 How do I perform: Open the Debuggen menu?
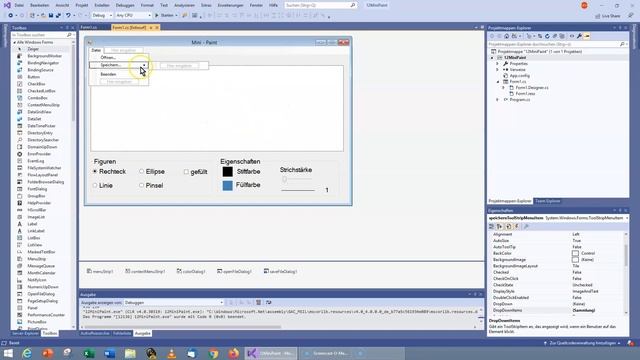tap(125, 5)
